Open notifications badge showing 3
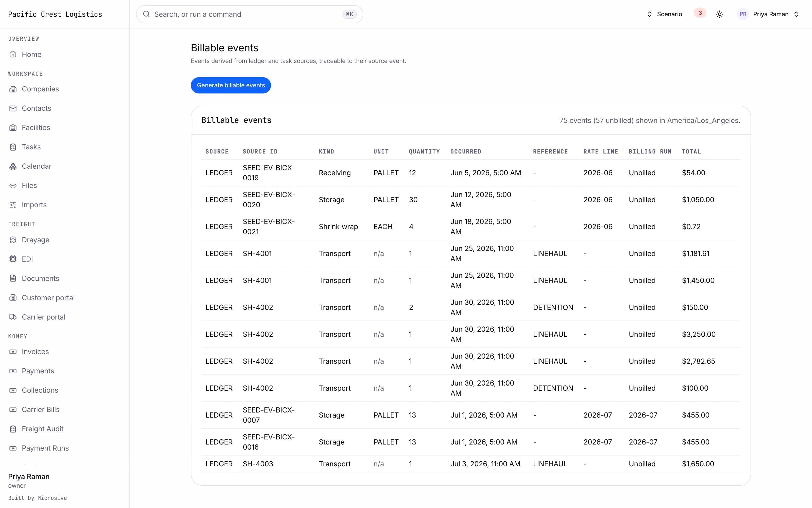 tap(700, 13)
